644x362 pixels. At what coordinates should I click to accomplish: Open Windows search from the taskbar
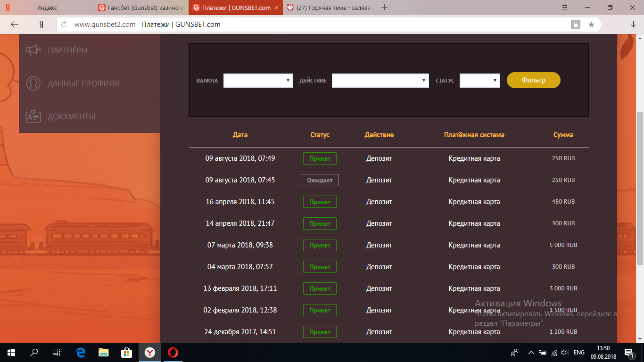34,352
